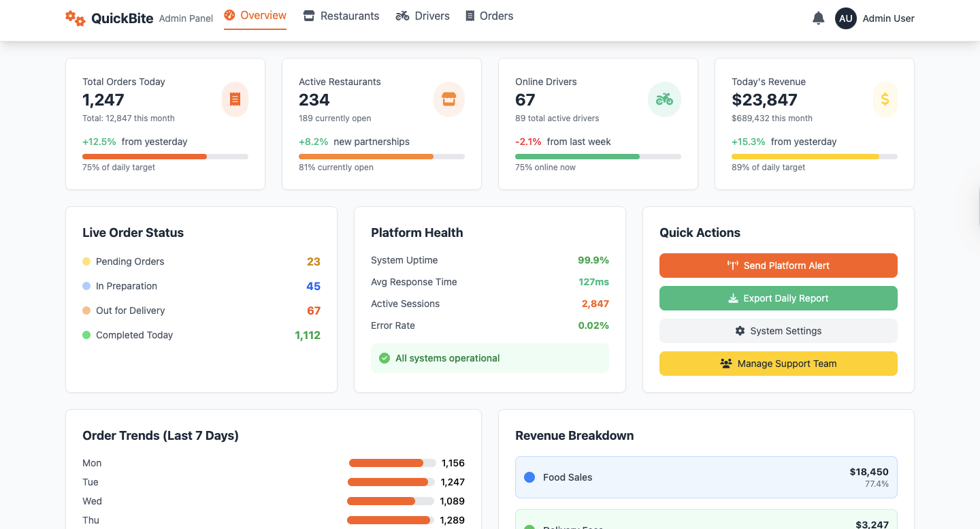The width and height of the screenshot is (980, 529).
Task: Open System Settings
Action: [778, 331]
